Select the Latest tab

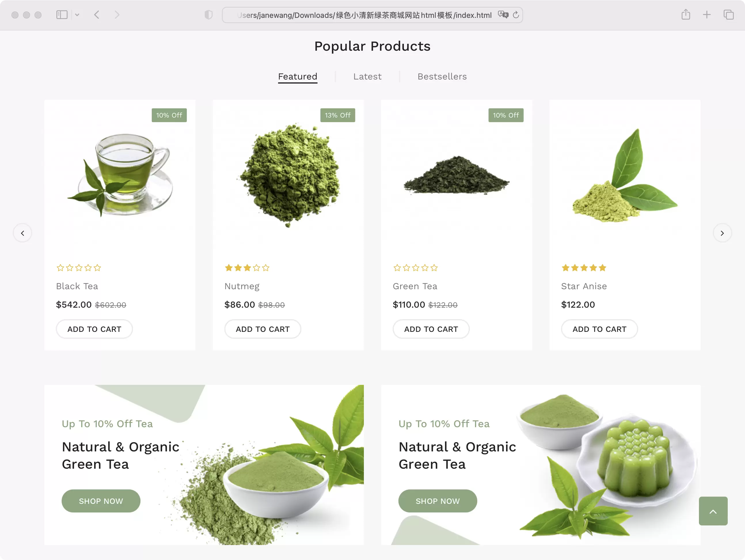coord(367,76)
